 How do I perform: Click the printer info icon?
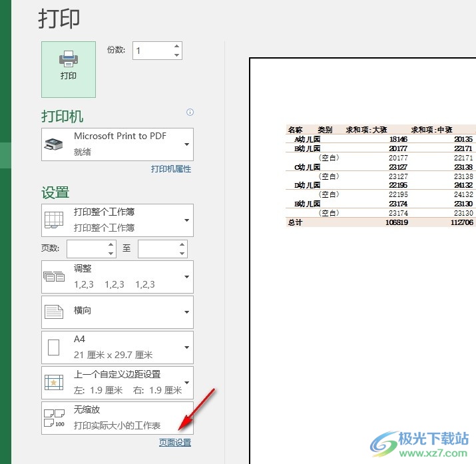[x=190, y=113]
